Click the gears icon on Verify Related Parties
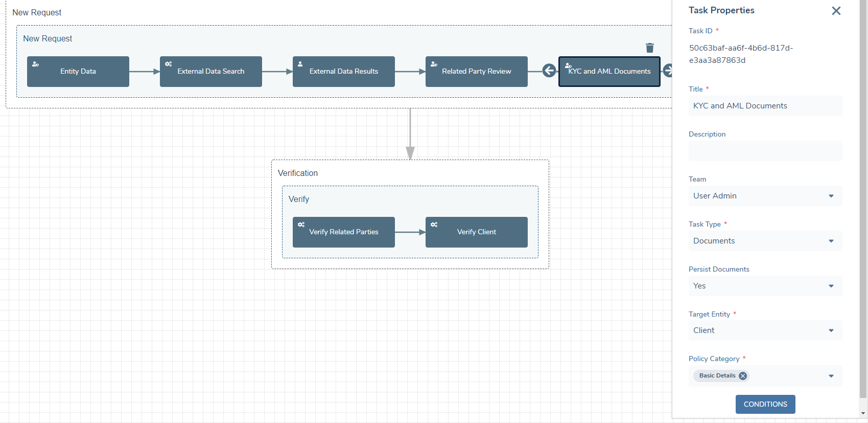The image size is (868, 423). pyautogui.click(x=301, y=225)
